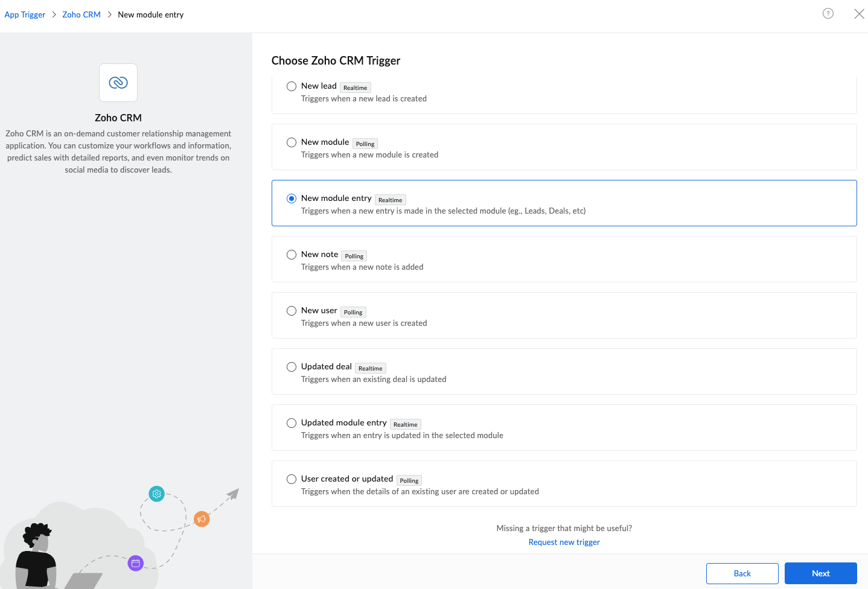Viewport: 868px width, 589px height.
Task: Select the New note trigger radio
Action: click(x=292, y=255)
